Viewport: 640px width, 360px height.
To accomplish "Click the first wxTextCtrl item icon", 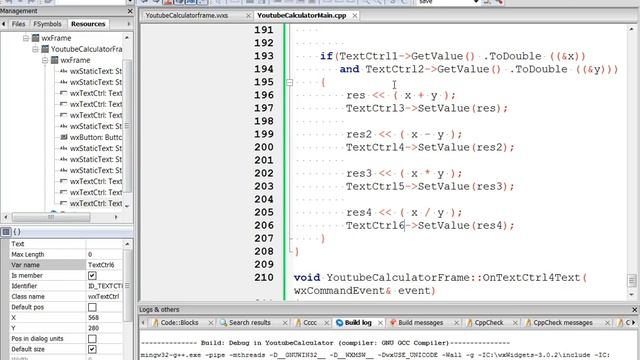I will (x=64, y=93).
